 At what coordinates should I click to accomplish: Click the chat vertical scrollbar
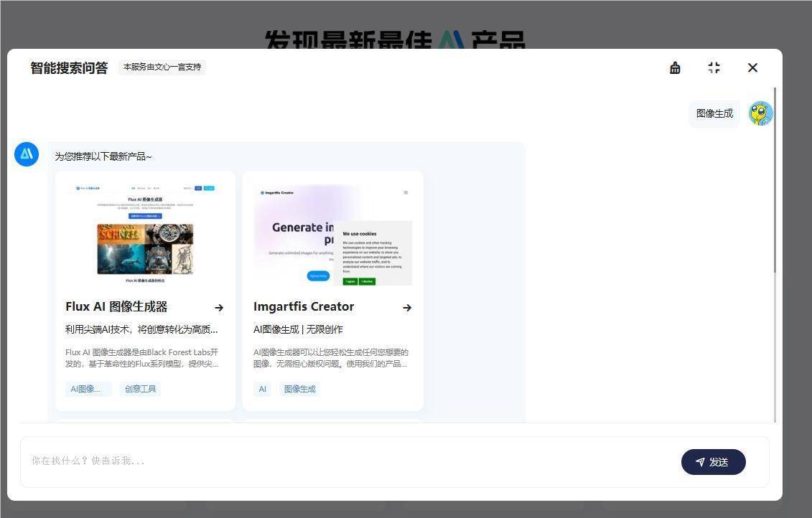point(775,180)
